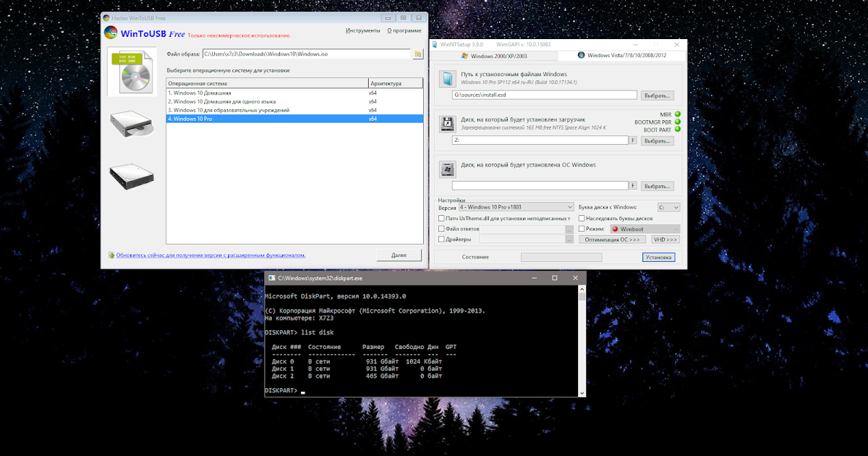Toggle the Файл ответов checkbox
The height and width of the screenshot is (456, 868).
tap(442, 229)
